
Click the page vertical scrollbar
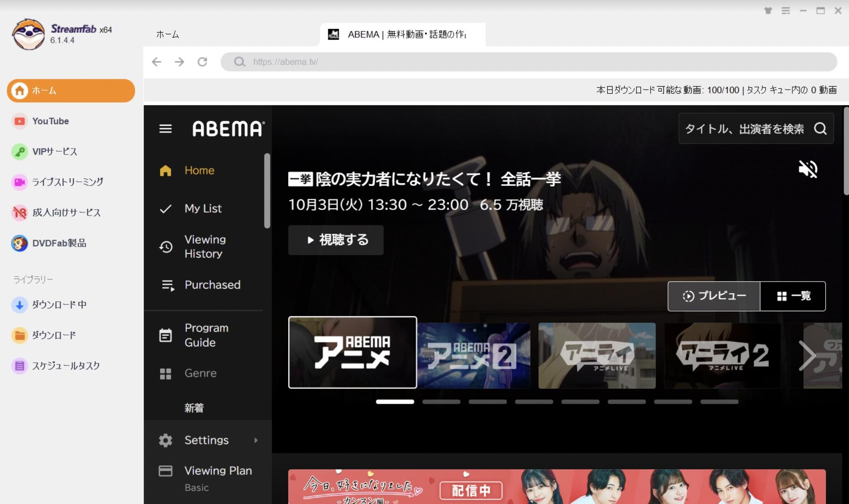846,151
